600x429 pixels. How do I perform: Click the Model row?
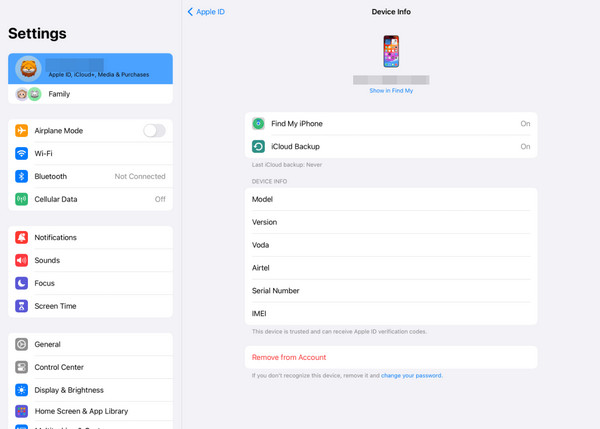[391, 199]
